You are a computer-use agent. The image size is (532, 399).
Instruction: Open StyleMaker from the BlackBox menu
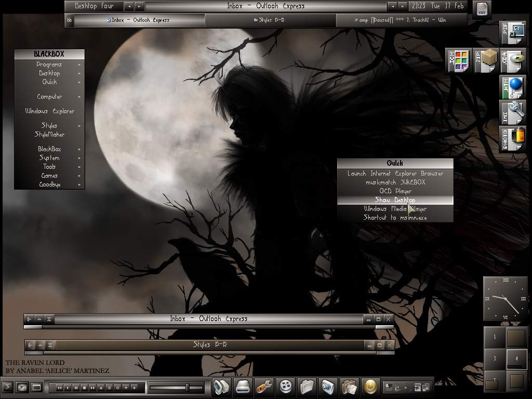point(49,135)
